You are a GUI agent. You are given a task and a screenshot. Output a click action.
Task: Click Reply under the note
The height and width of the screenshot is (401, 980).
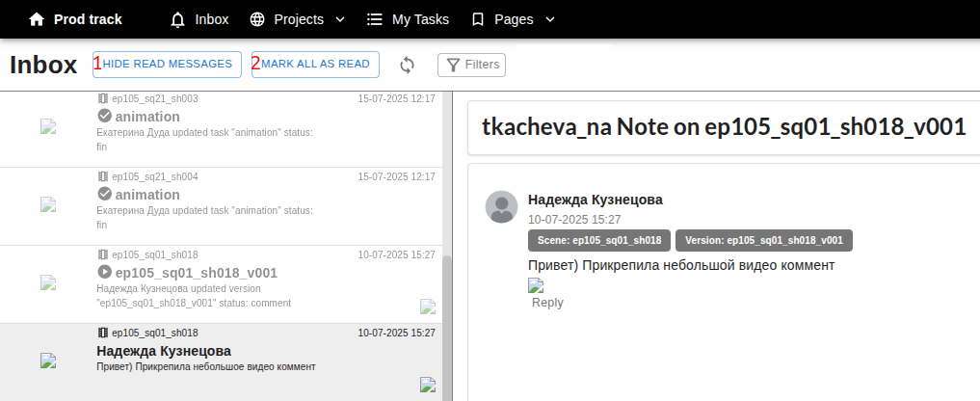tap(547, 303)
